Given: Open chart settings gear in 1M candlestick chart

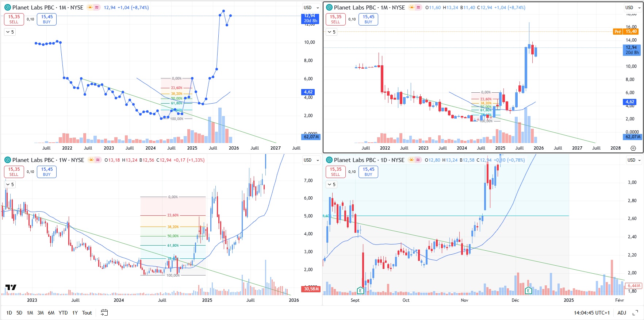Looking at the screenshot, I should pyautogui.click(x=633, y=148).
